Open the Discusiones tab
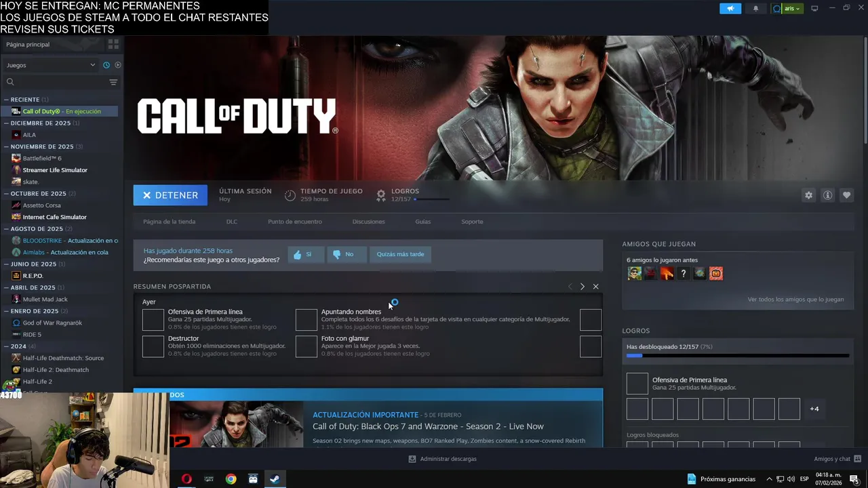The height and width of the screenshot is (488, 868). (x=369, y=222)
